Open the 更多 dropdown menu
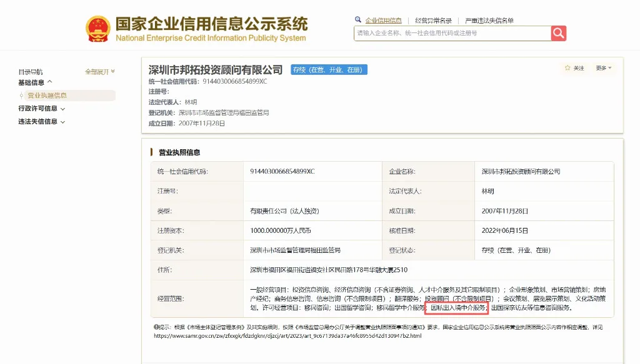640x364 pixels. click(x=603, y=68)
